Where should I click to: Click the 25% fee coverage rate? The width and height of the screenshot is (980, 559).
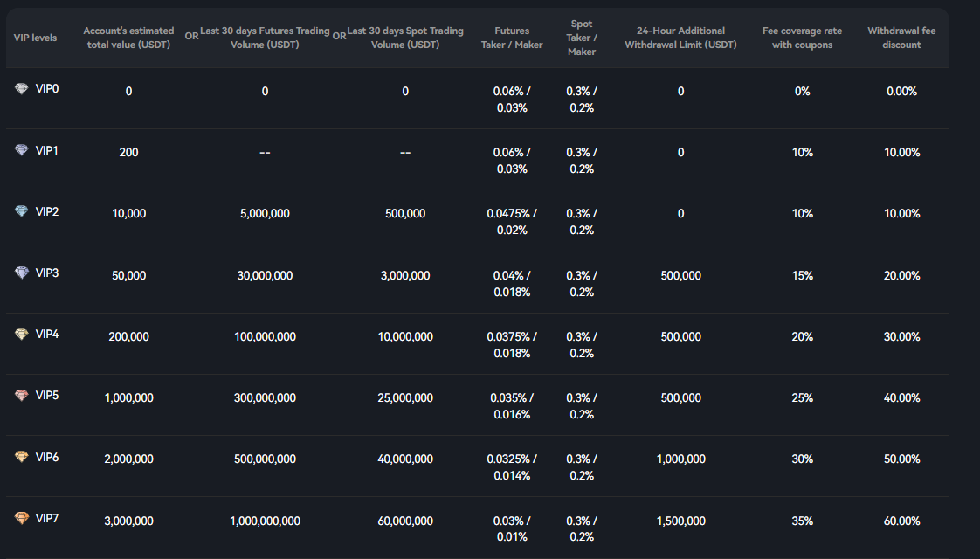802,398
